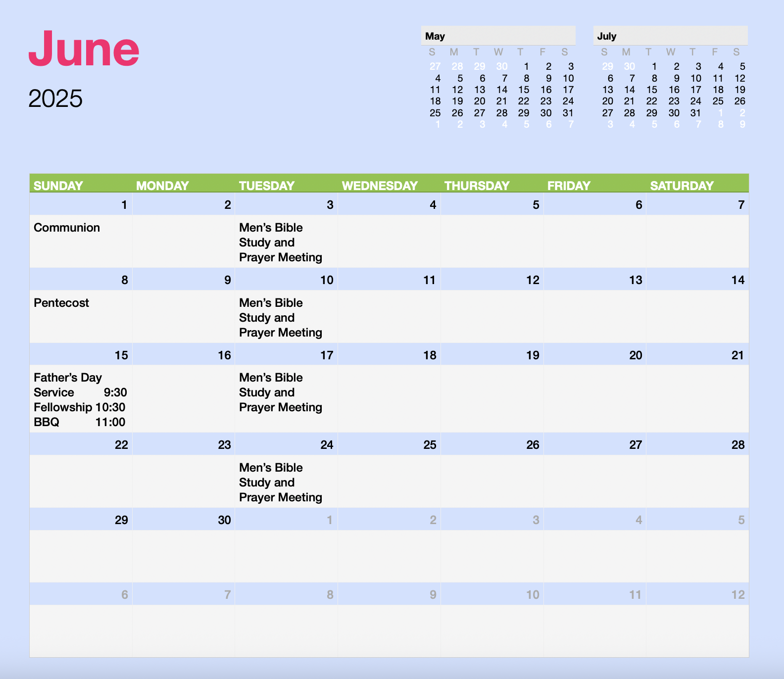This screenshot has height=679, width=784.
Task: Click date number 7 in first Saturday cell
Action: coord(741,205)
